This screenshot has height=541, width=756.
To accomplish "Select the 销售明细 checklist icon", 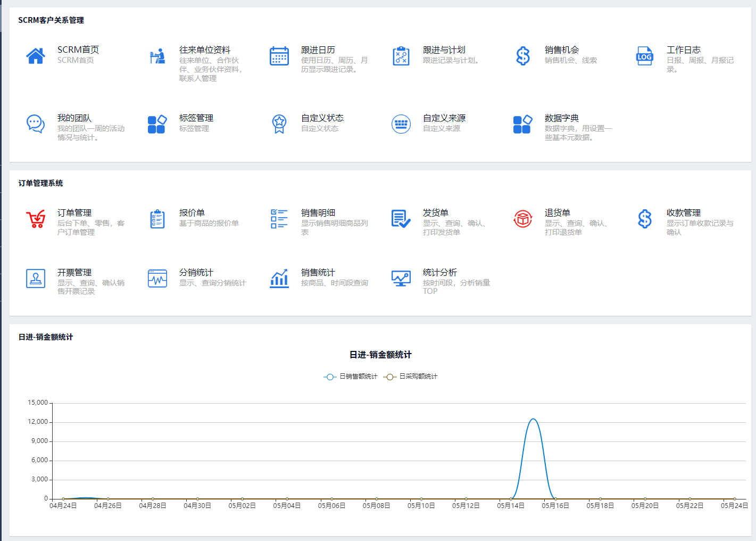I will click(x=279, y=219).
